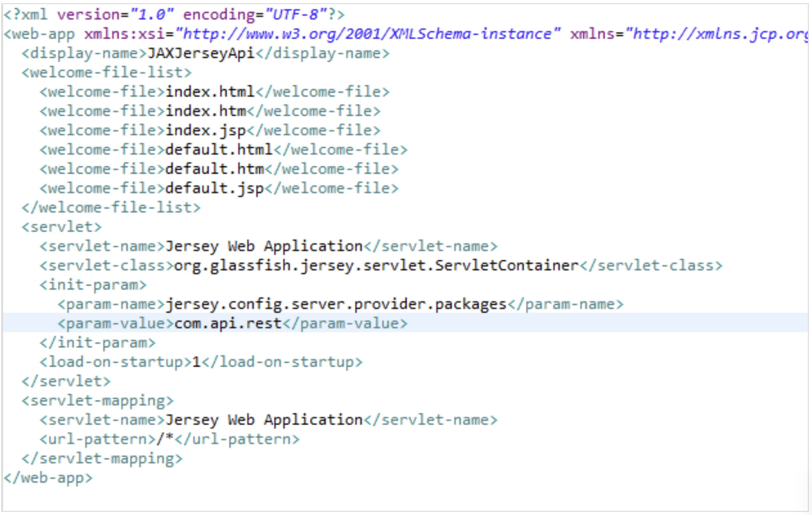Click the jersey.config.server.provider.packages param name
Screen dimensions: 812x515
(336, 304)
